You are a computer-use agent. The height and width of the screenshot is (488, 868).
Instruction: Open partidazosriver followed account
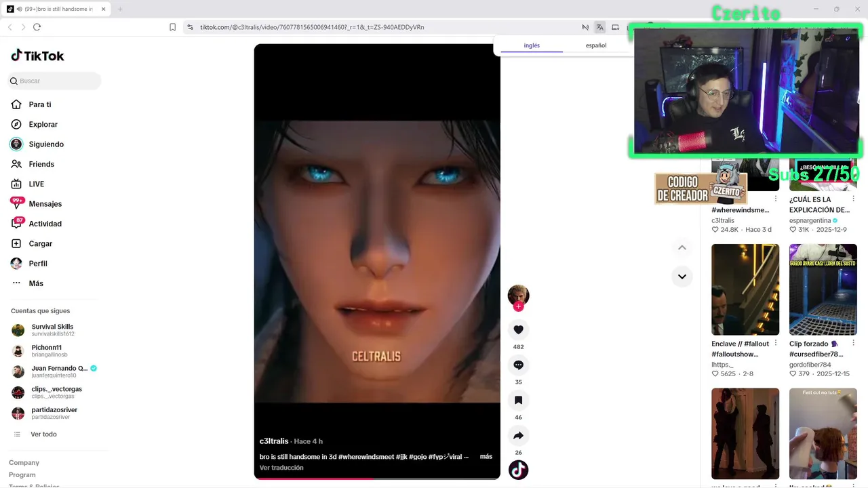54,413
